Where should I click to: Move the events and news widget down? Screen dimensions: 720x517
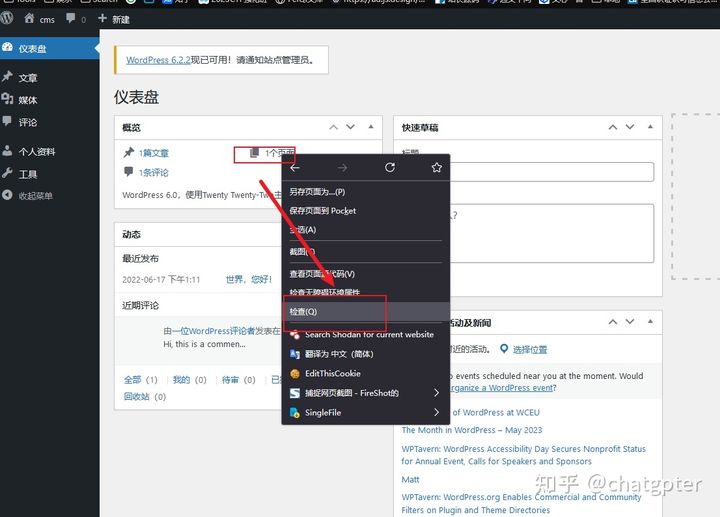pyautogui.click(x=630, y=322)
